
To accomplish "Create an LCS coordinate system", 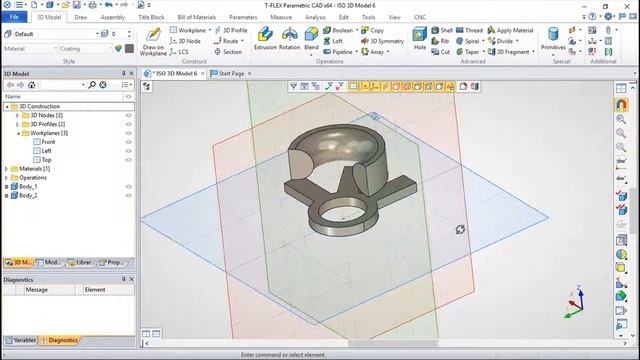I will coord(179,52).
